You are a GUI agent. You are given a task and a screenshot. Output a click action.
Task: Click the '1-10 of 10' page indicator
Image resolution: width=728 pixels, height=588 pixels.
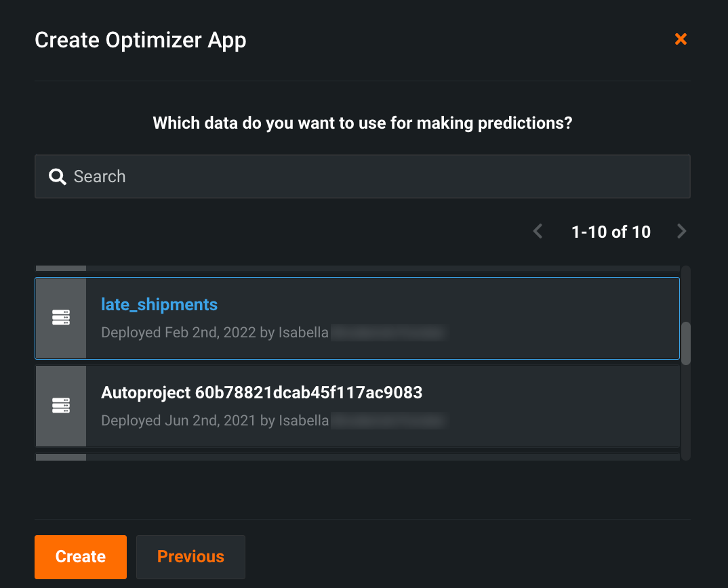click(611, 232)
